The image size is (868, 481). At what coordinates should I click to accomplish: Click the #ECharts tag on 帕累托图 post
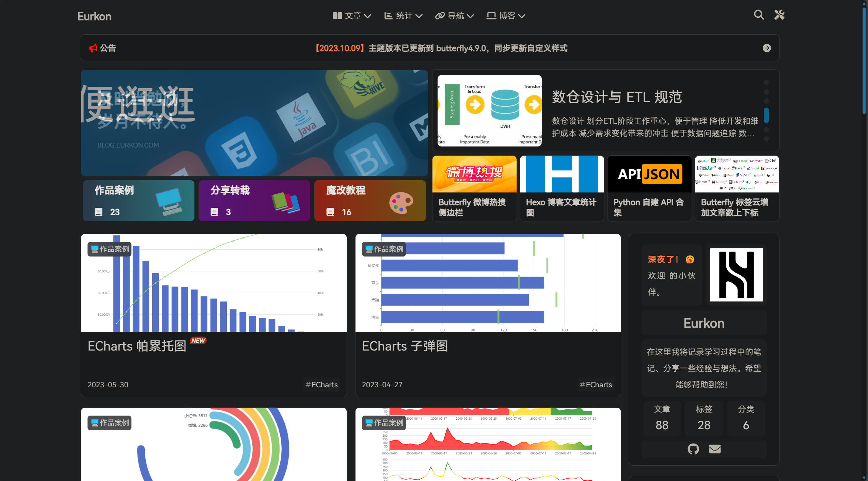(321, 385)
